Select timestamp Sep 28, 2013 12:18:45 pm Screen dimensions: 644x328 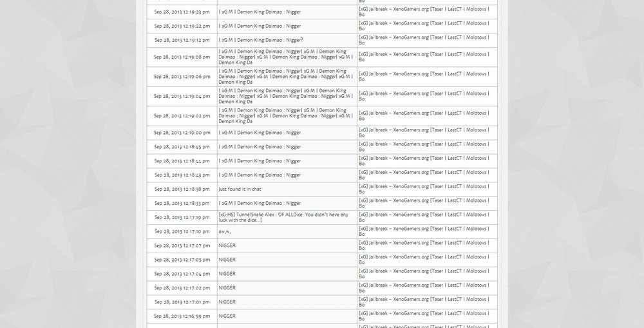click(182, 147)
